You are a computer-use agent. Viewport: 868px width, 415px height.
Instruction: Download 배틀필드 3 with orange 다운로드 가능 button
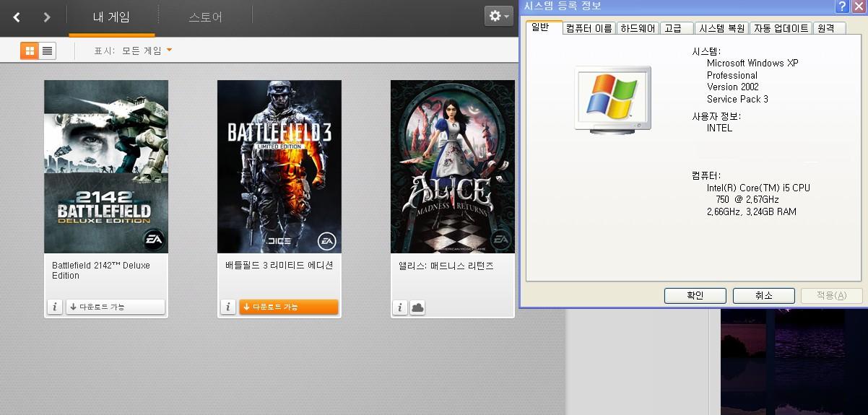[289, 307]
